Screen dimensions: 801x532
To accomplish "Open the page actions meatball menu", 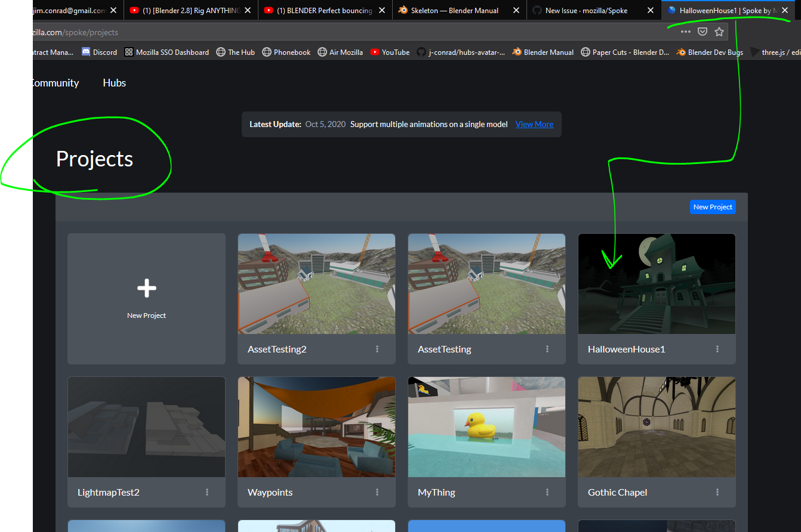I will (x=685, y=32).
